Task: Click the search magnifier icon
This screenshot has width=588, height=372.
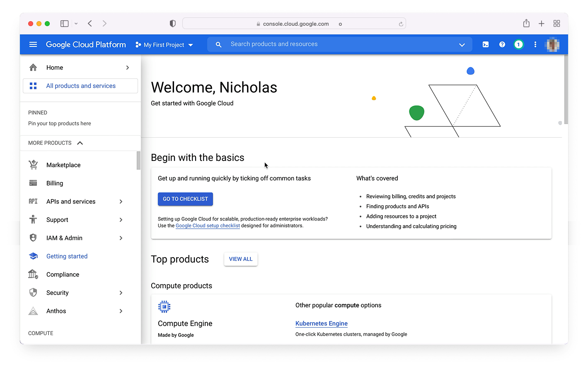Action: click(218, 44)
